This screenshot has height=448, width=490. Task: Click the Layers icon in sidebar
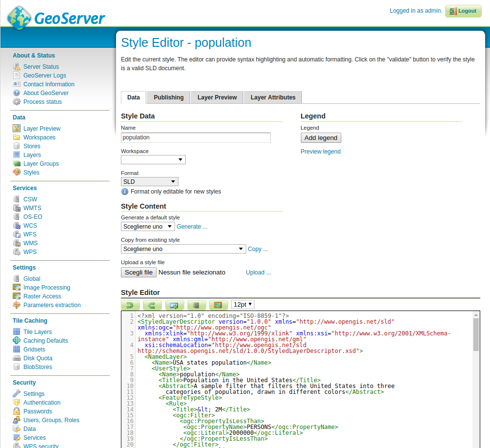(x=17, y=155)
